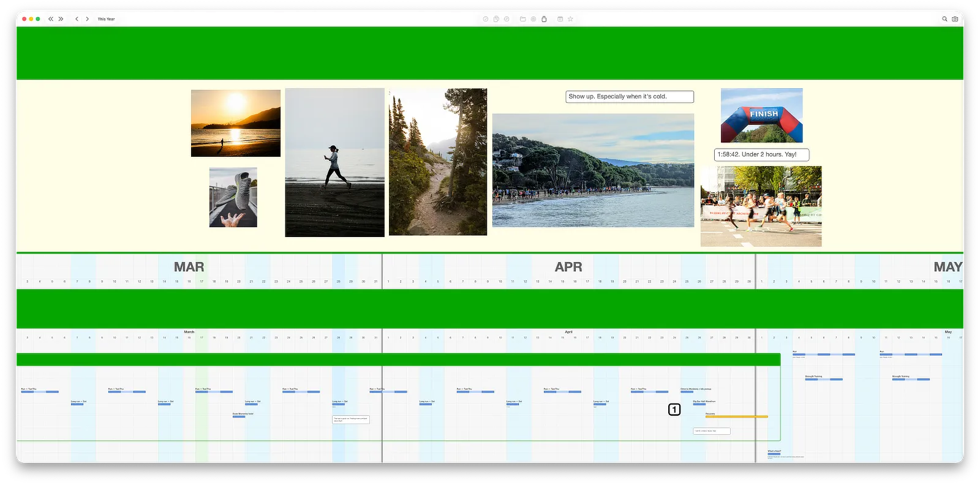Click the document copy toolbar icon
Image resolution: width=980 pixels, height=485 pixels.
click(x=496, y=19)
